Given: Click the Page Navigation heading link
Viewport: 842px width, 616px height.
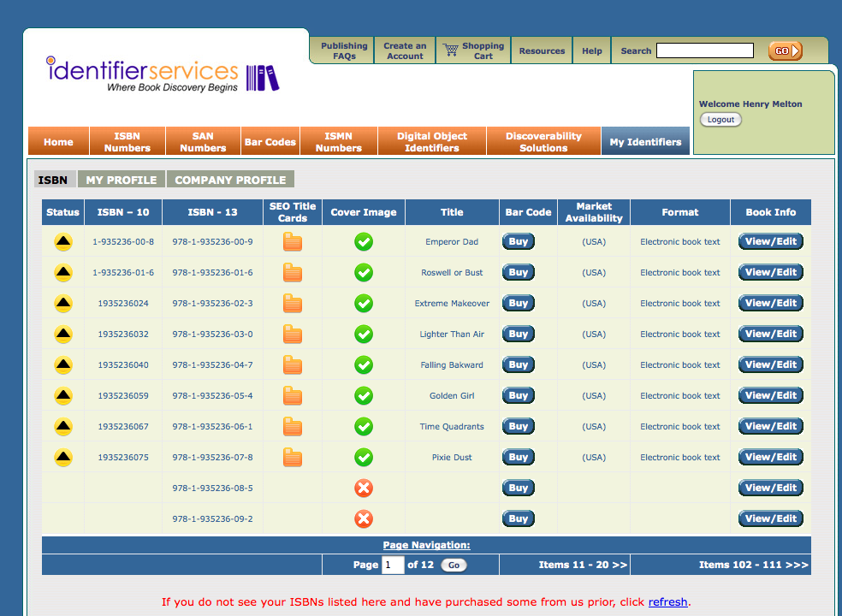Looking at the screenshot, I should (426, 545).
